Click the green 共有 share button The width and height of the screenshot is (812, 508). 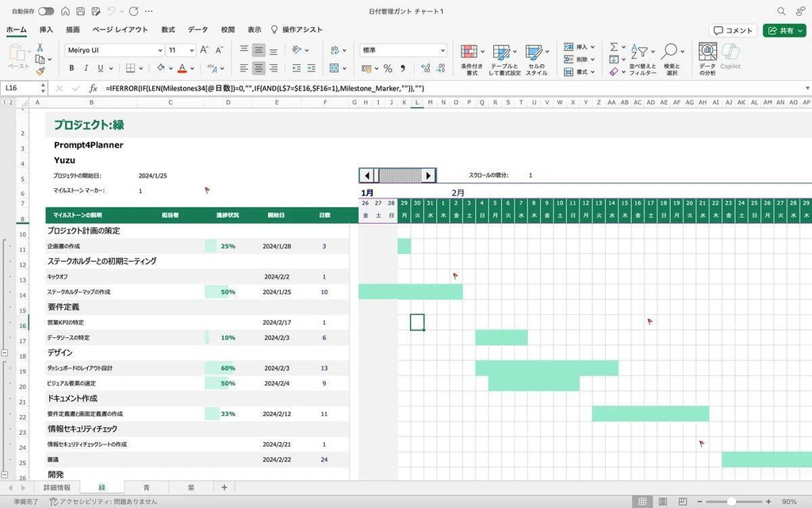click(784, 31)
